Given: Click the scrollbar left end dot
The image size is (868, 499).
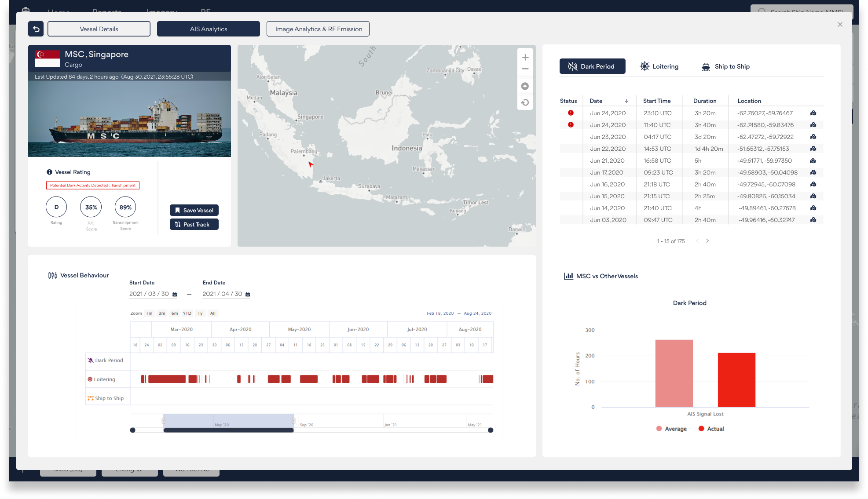Looking at the screenshot, I should point(133,430).
